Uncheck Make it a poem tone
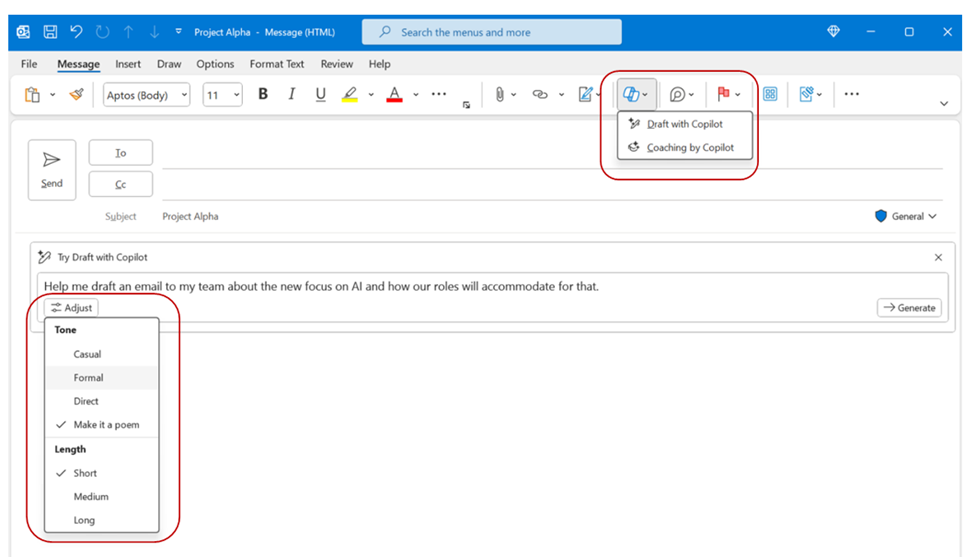Viewport: 975px width, 557px height. point(106,425)
